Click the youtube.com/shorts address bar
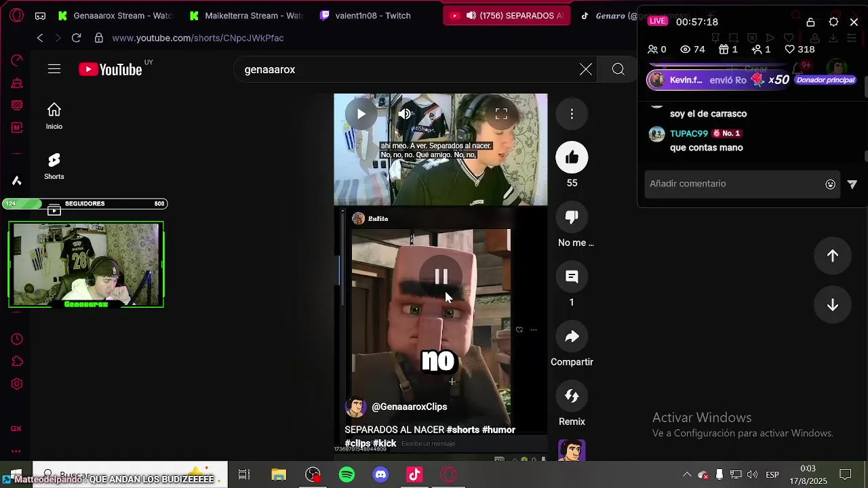Viewport: 868px width, 488px height. click(198, 38)
